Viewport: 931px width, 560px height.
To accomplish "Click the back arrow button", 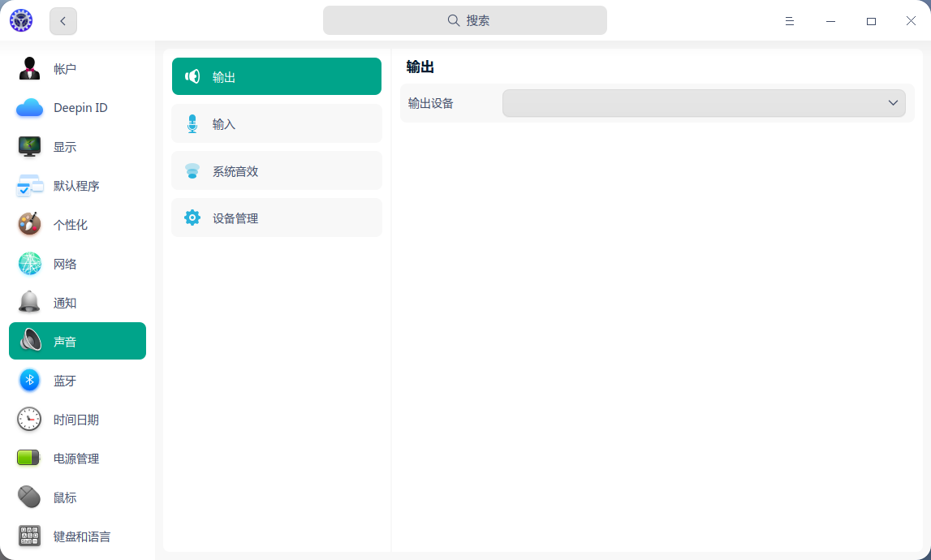I will pyautogui.click(x=62, y=21).
